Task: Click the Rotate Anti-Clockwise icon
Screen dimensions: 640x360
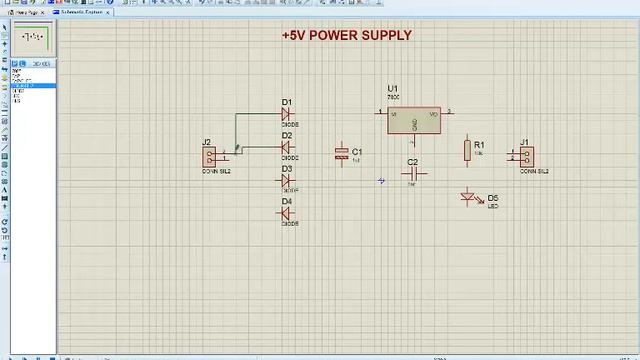Action: click(4, 230)
